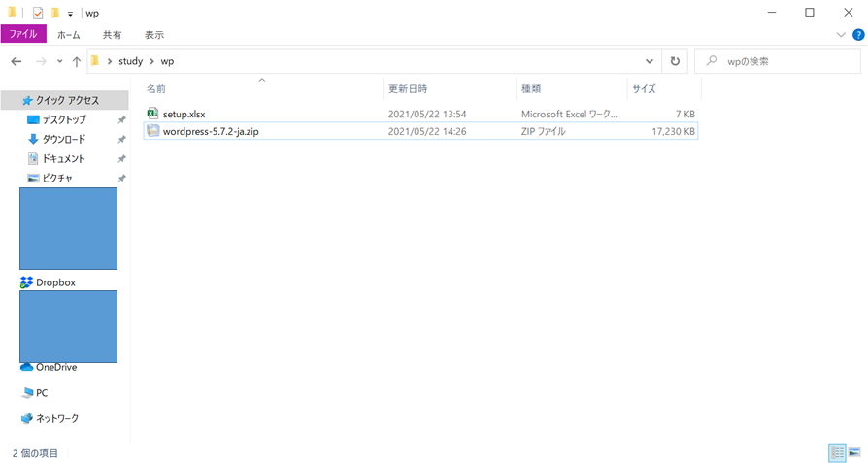Switch to details view layout
The image size is (868, 463).
click(836, 452)
